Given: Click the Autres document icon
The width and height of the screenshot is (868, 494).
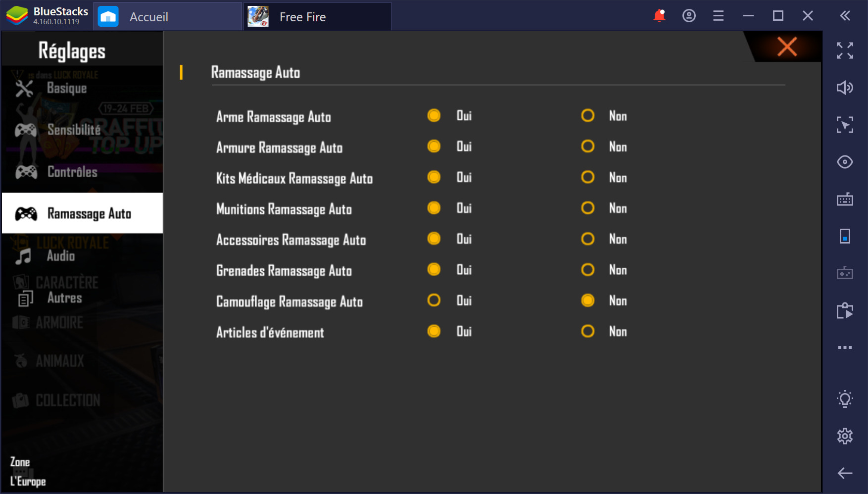Looking at the screenshot, I should 25,299.
